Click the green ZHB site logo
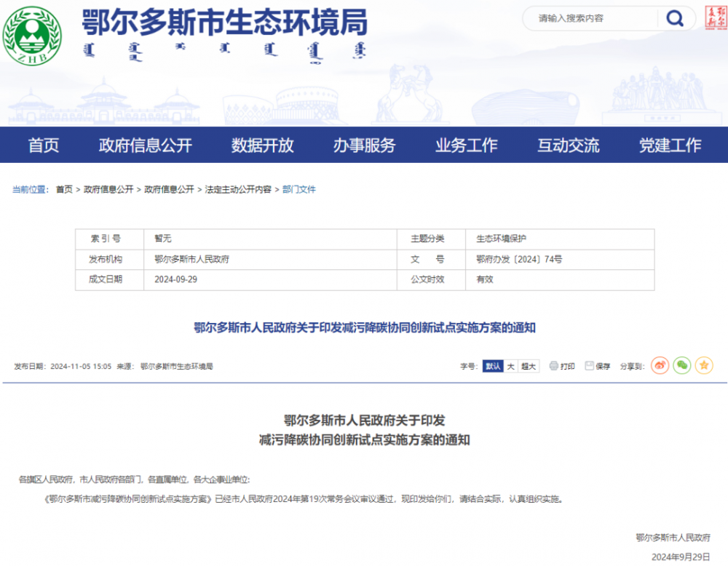The width and height of the screenshot is (728, 566). (32, 33)
